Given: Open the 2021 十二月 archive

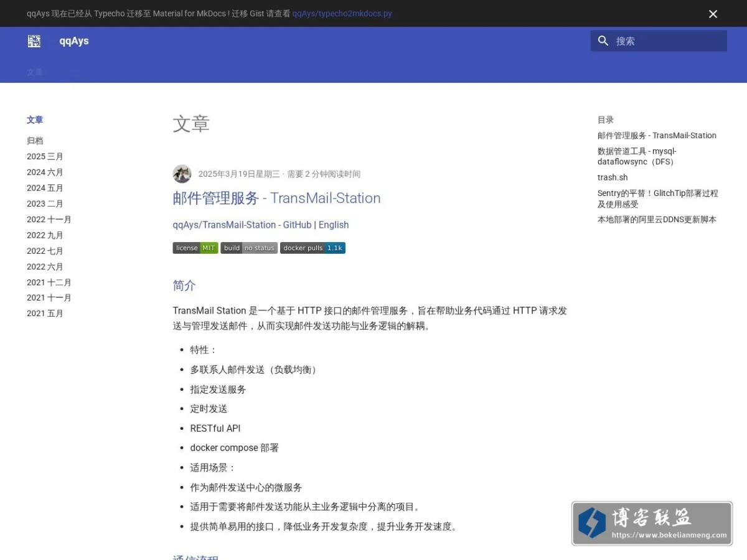Looking at the screenshot, I should point(49,282).
